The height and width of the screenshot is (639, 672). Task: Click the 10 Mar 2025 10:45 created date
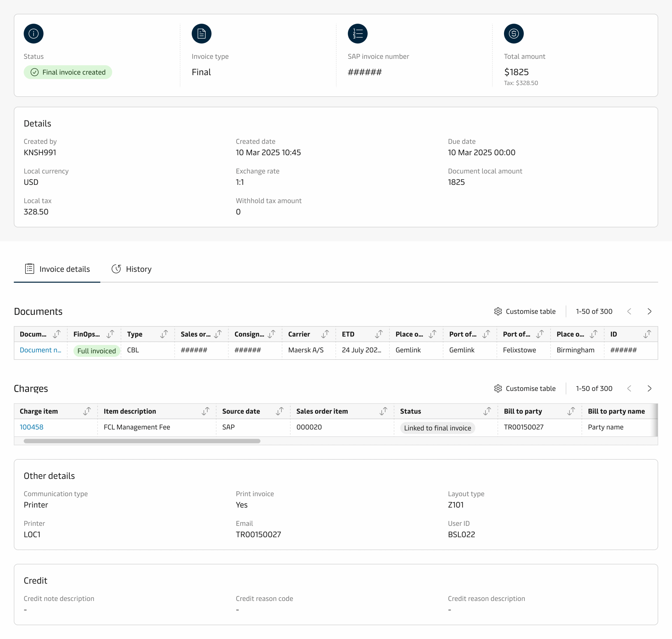pos(268,152)
